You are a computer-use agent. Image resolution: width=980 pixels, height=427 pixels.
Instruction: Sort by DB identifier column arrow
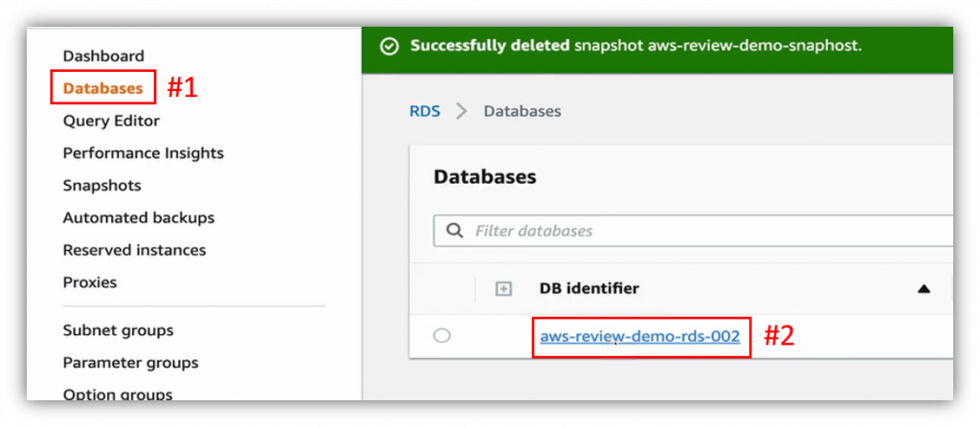click(x=924, y=289)
